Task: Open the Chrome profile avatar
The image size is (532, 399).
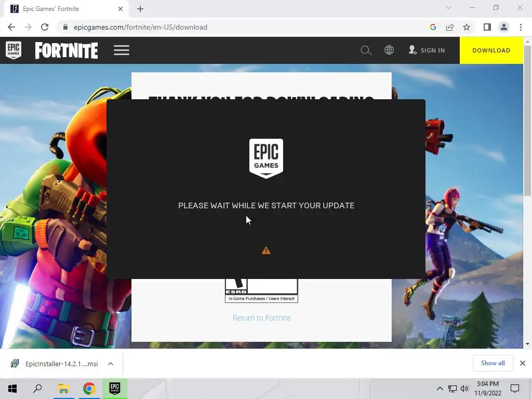Action: [504, 27]
